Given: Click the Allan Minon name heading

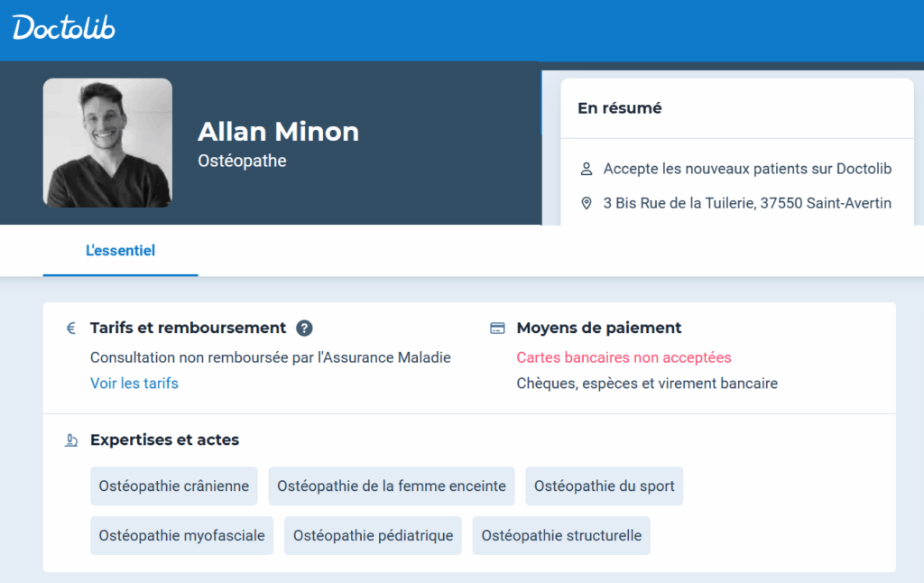Looking at the screenshot, I should click(x=278, y=132).
